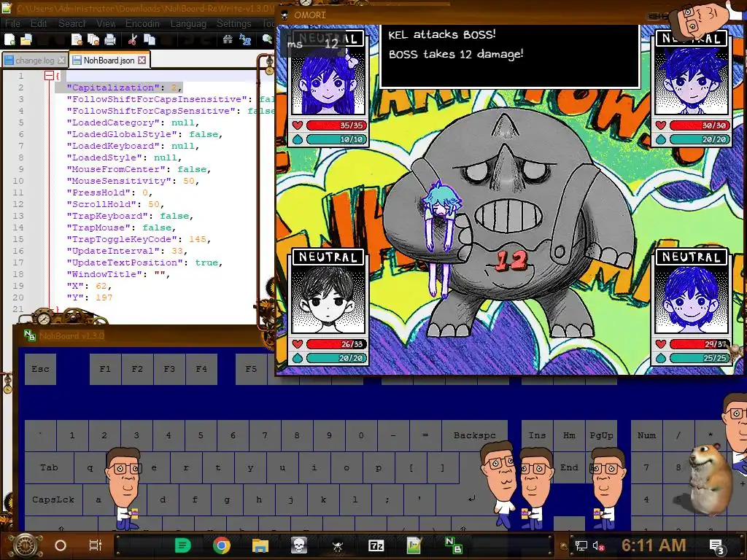Switch to Notepad++ on the taskbar
The width and height of the screenshot is (747, 560).
pos(414,545)
